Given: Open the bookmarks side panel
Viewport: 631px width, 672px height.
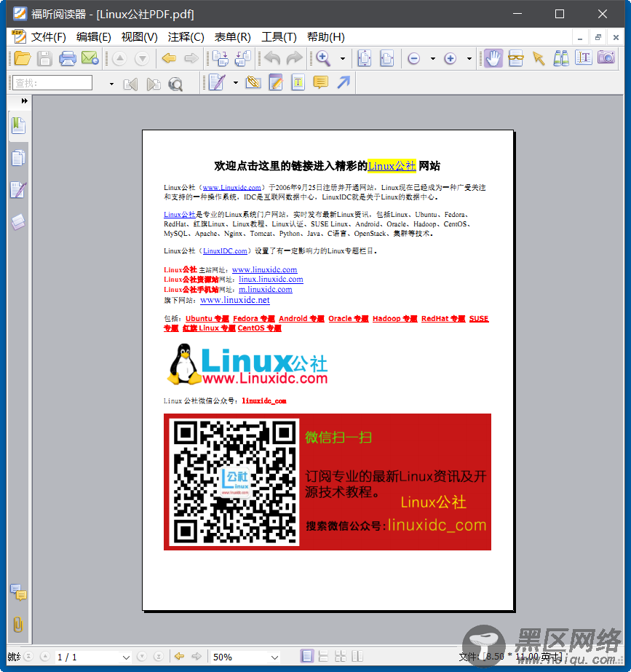Looking at the screenshot, I should (18, 125).
